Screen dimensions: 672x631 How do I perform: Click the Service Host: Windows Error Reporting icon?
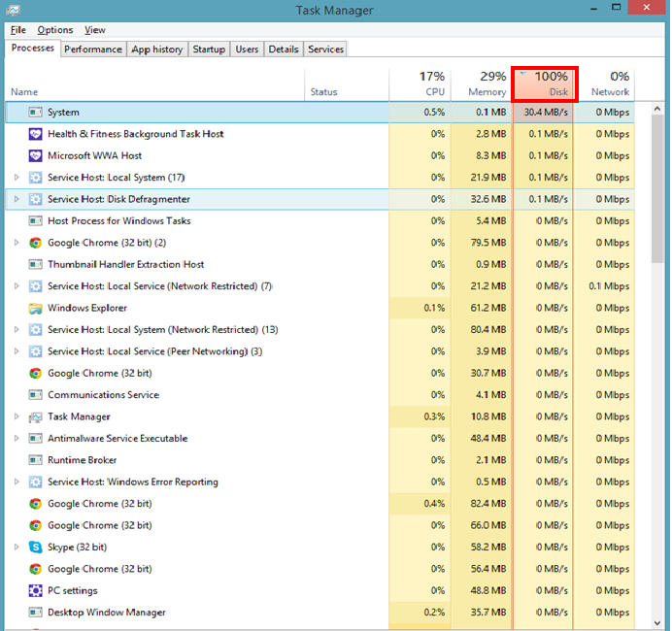click(35, 482)
